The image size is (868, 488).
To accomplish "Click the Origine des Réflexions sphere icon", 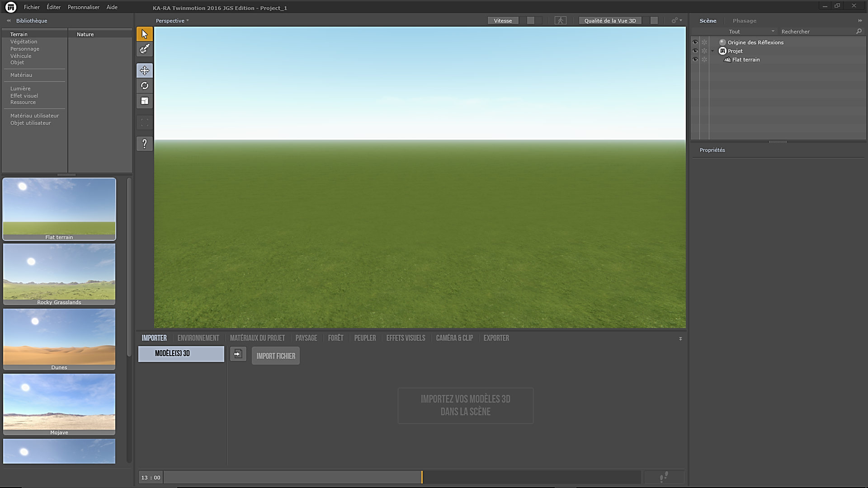I will [722, 42].
